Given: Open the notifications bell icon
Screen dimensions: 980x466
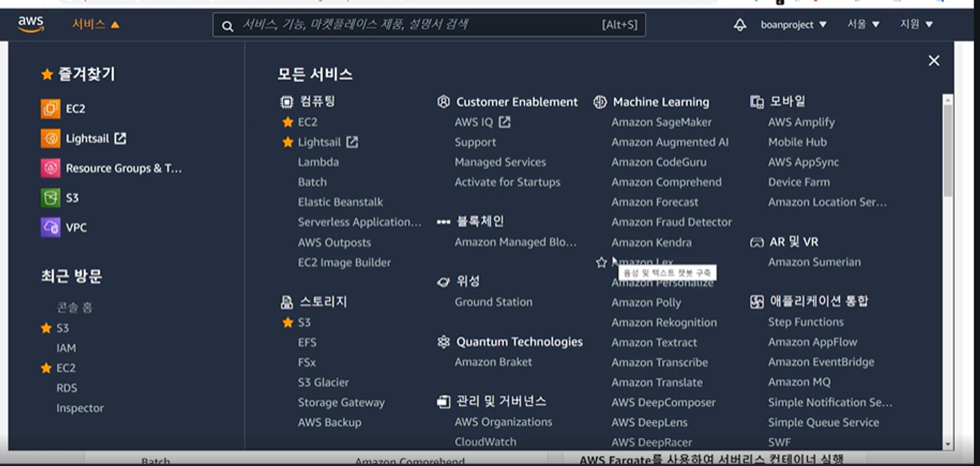Looking at the screenshot, I should (740, 24).
